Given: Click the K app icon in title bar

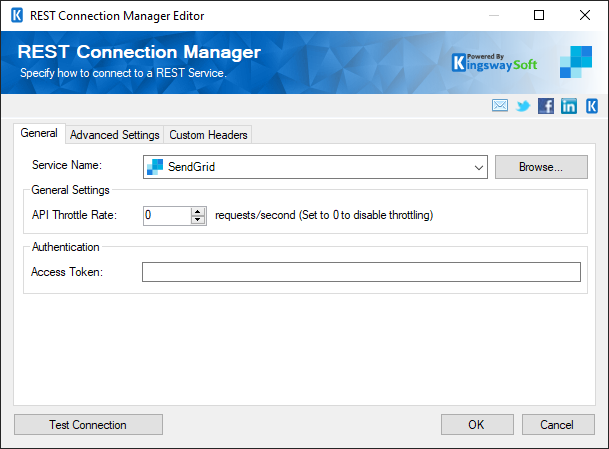Looking at the screenshot, I should coord(17,16).
